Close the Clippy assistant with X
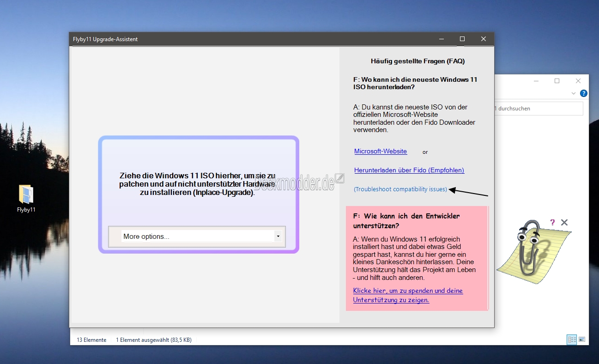The height and width of the screenshot is (364, 599). point(564,222)
